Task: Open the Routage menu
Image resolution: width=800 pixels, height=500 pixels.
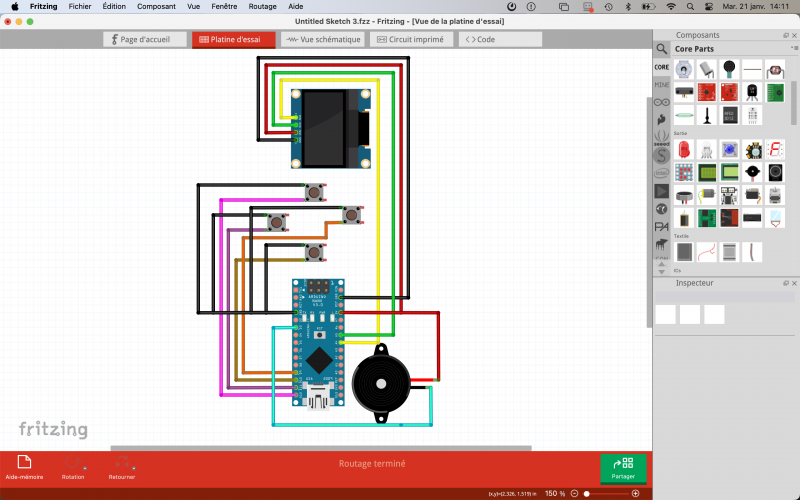Action: click(262, 6)
